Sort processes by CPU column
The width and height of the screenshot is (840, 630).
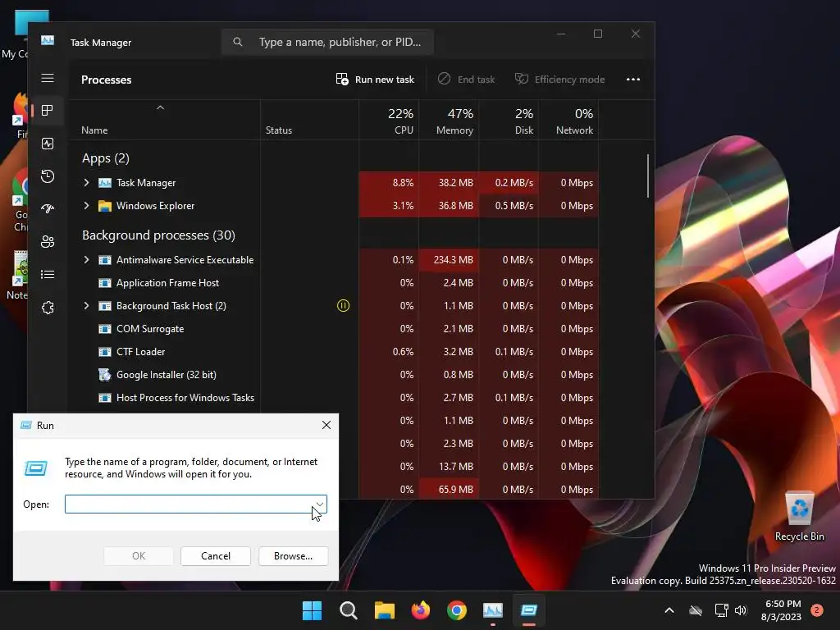point(389,121)
